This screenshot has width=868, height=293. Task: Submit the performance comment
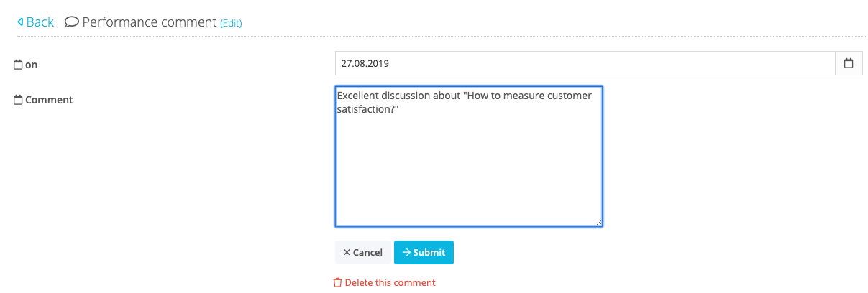(424, 253)
